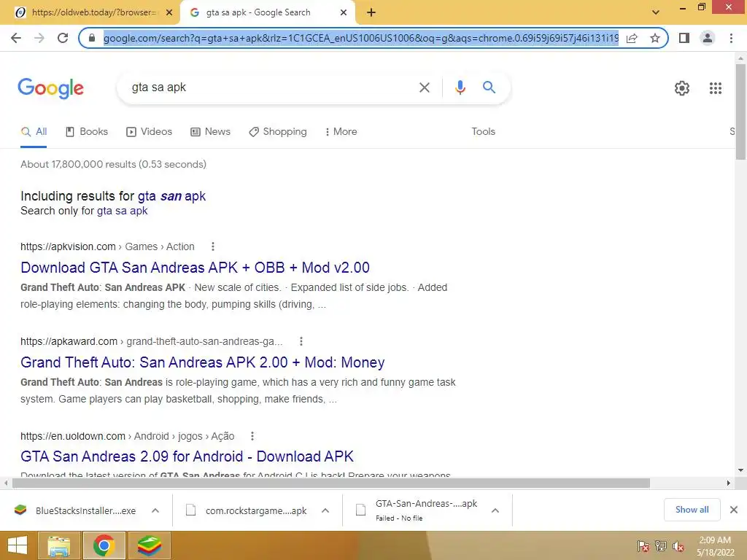Open the tab search dropdown
The image size is (747, 560).
[x=656, y=12]
